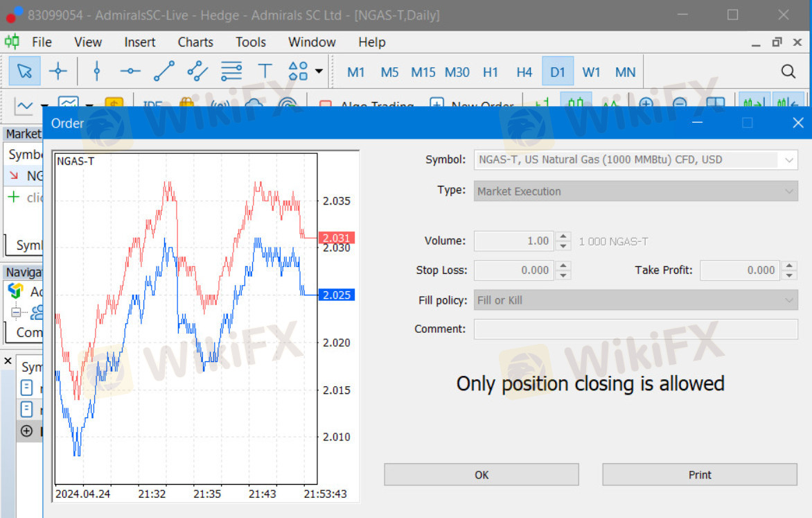The image size is (812, 518).
Task: Increase Take Profit with up stepper
Action: (x=789, y=265)
